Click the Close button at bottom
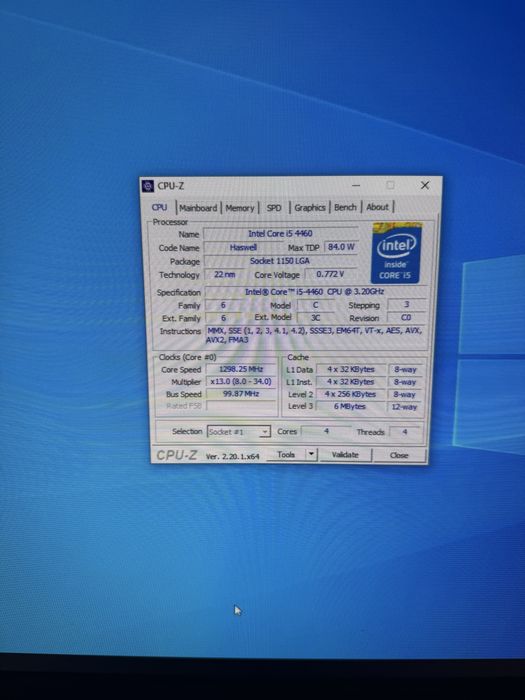This screenshot has width=525, height=700. pos(399,455)
